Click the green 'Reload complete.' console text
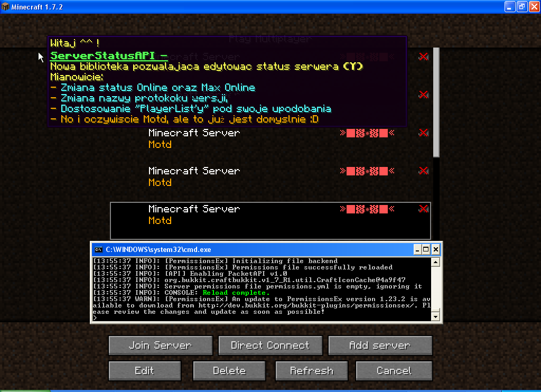The image size is (541, 392). tap(236, 293)
